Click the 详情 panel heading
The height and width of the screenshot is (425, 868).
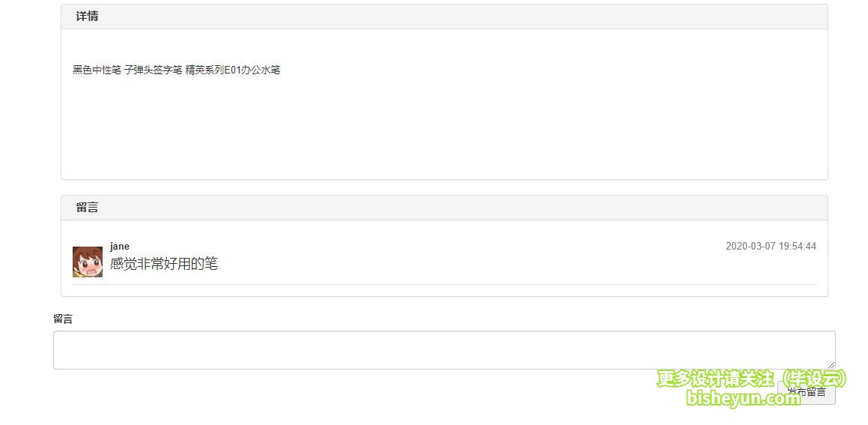(88, 16)
